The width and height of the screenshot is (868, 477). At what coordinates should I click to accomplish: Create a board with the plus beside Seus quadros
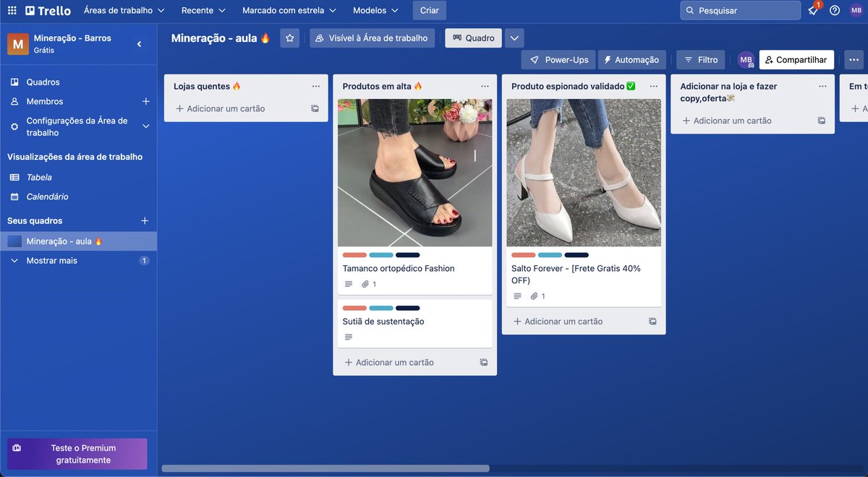point(145,221)
